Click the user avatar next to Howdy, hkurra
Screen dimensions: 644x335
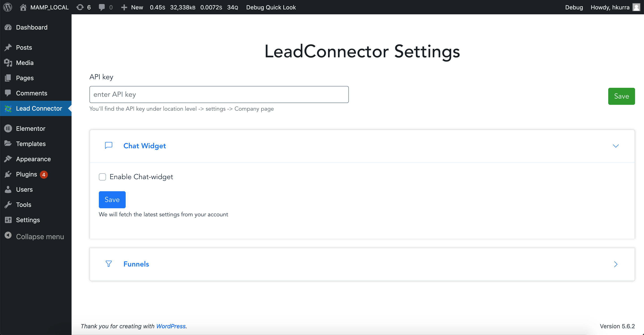[636, 7]
